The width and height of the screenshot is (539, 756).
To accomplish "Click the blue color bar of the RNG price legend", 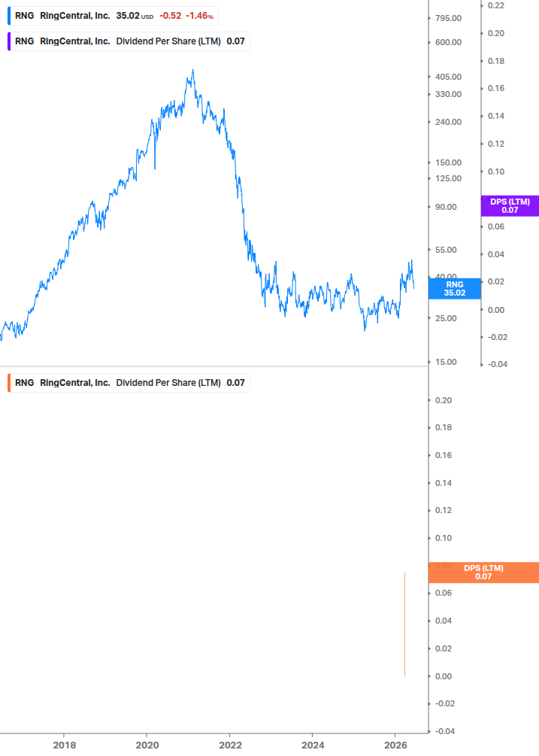I will click(9, 16).
